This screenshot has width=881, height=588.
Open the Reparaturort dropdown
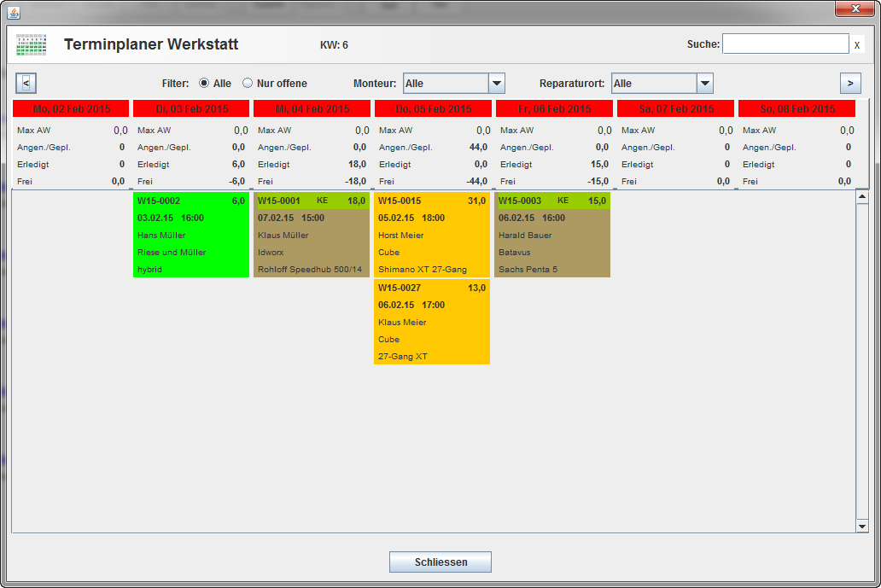coord(704,84)
